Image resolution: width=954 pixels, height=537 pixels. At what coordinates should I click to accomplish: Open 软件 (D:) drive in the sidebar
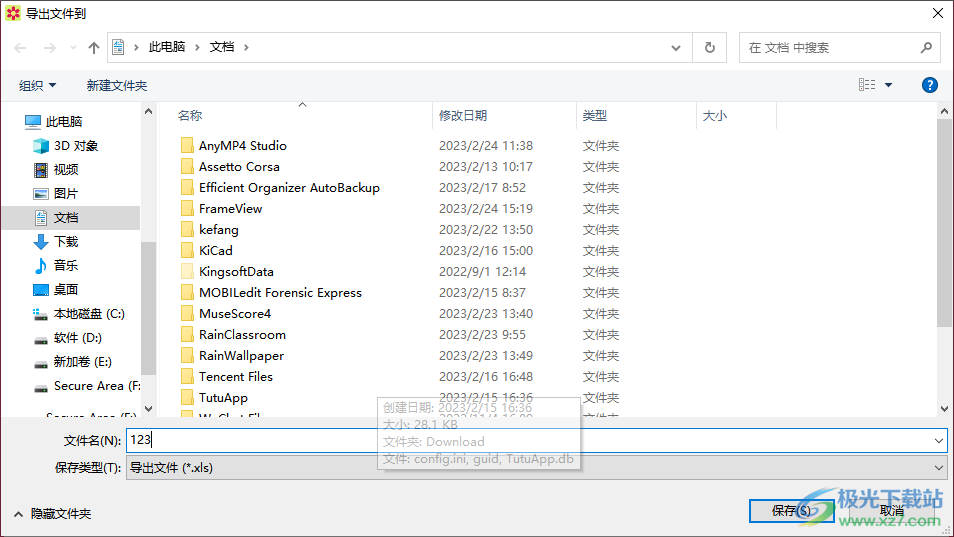(x=68, y=338)
